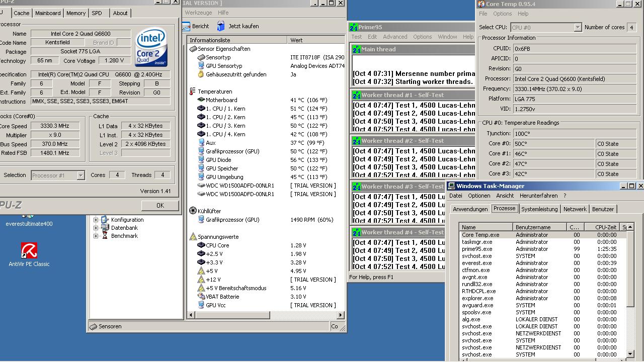The width and height of the screenshot is (644, 362).
Task: Open the Options menu in Core Temp
Action: pyautogui.click(x=503, y=14)
